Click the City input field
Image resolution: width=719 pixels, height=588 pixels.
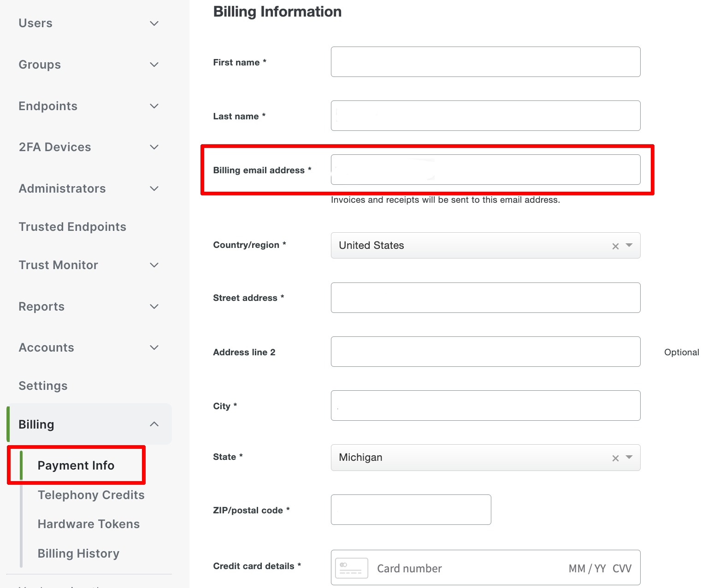485,406
